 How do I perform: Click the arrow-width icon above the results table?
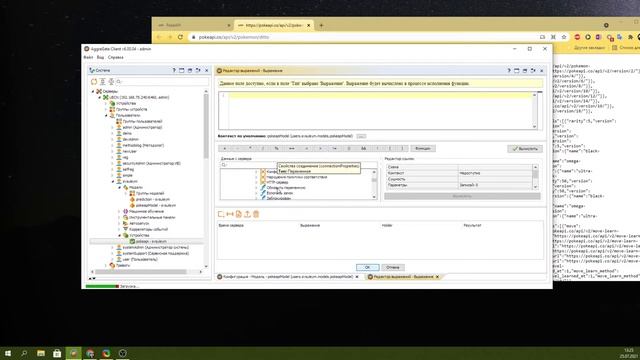click(230, 214)
